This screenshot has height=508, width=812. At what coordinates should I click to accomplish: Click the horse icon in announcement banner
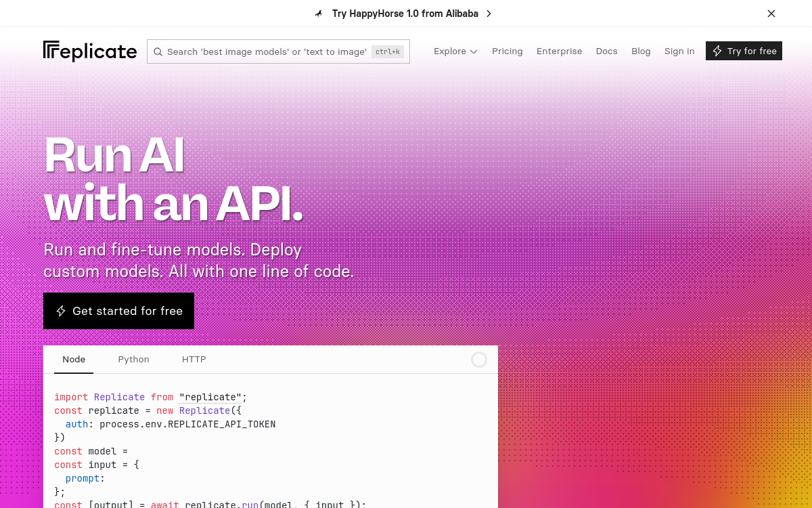tap(319, 14)
